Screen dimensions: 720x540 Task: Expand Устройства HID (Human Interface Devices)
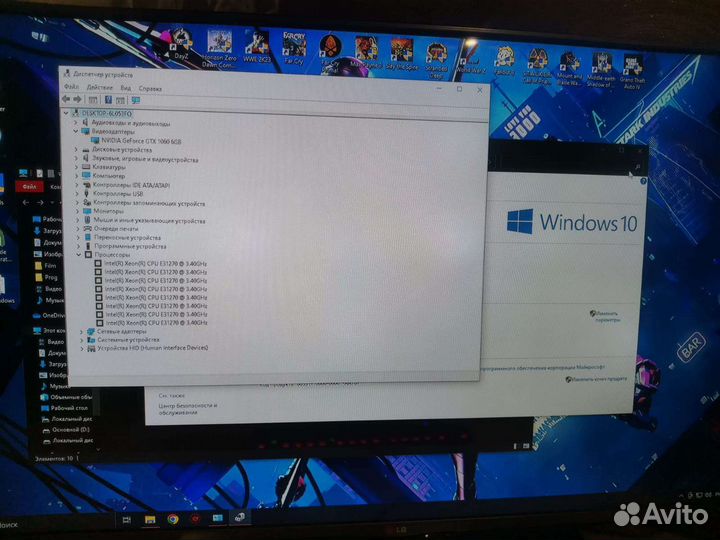click(82, 349)
